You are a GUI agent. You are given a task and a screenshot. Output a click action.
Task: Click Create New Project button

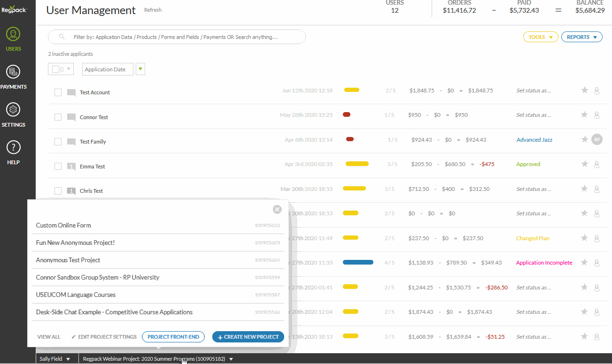(248, 337)
